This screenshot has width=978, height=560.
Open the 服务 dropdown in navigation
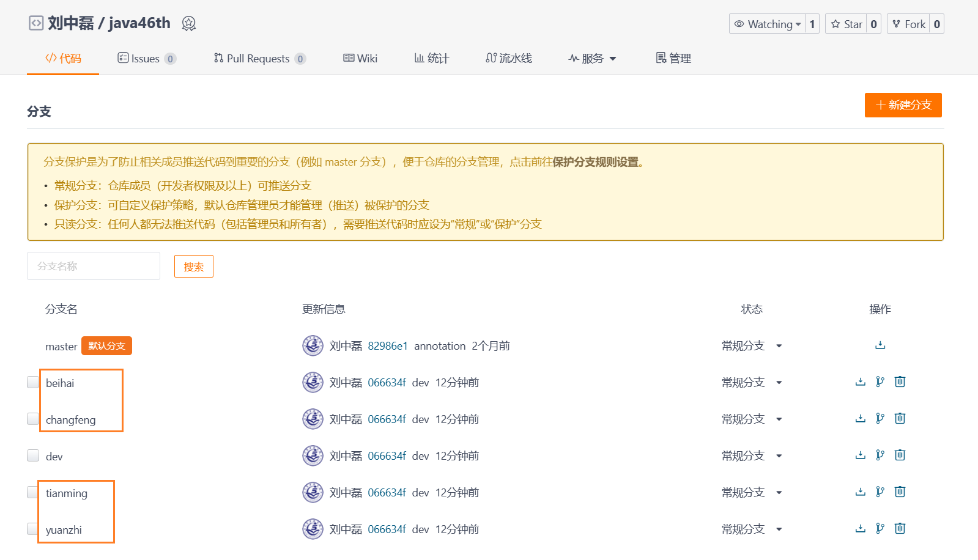[x=592, y=59]
